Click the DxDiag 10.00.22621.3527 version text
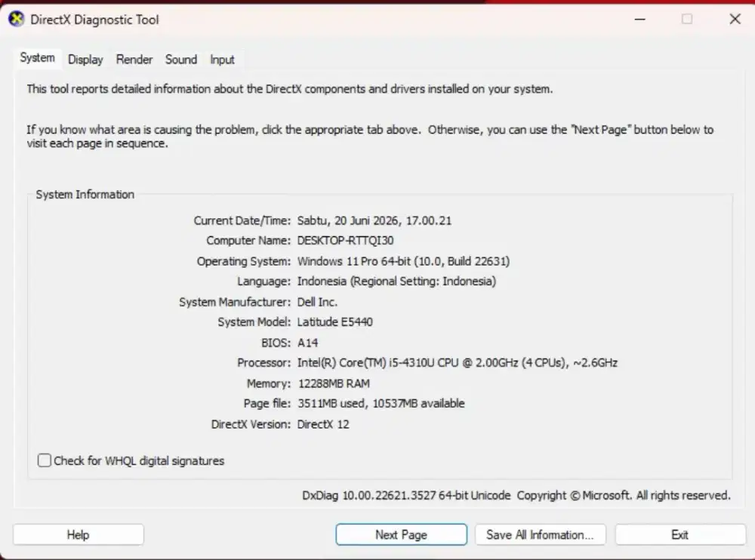755x560 pixels. (406, 495)
